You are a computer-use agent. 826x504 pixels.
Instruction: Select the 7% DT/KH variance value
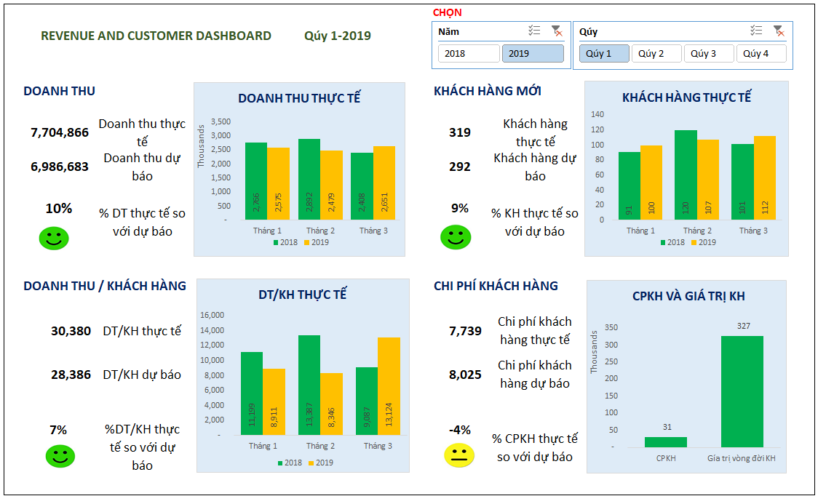coord(58,430)
